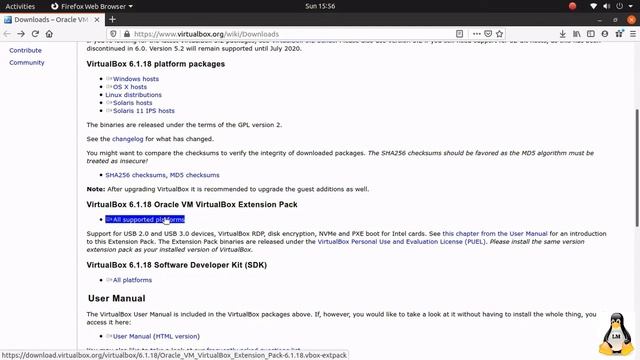Click the vertical page scrollbar thumb
Screen dimensions: 640x360
(636, 167)
